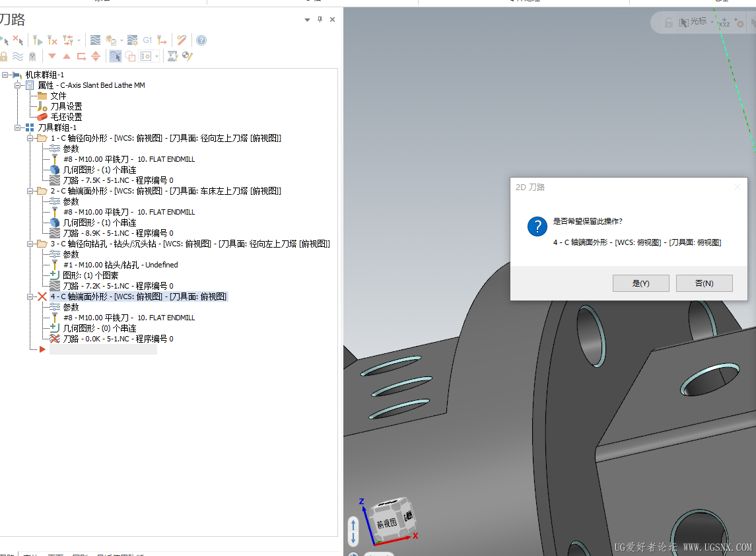
Task: Click 是(Y) to keep the operation
Action: pos(640,283)
